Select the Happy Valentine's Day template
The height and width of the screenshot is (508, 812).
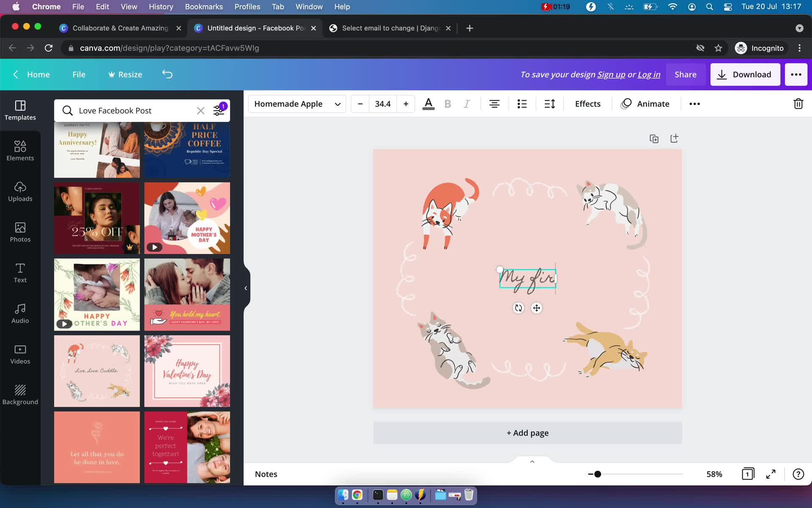[x=187, y=371]
